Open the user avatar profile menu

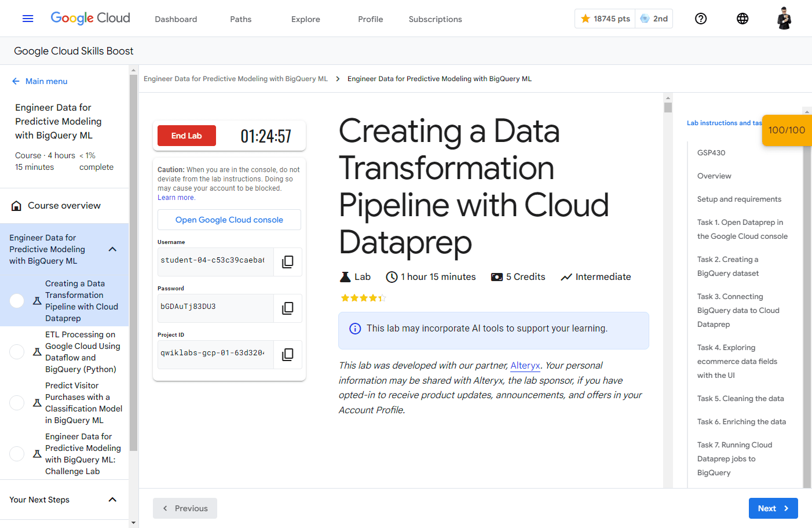pos(784,19)
